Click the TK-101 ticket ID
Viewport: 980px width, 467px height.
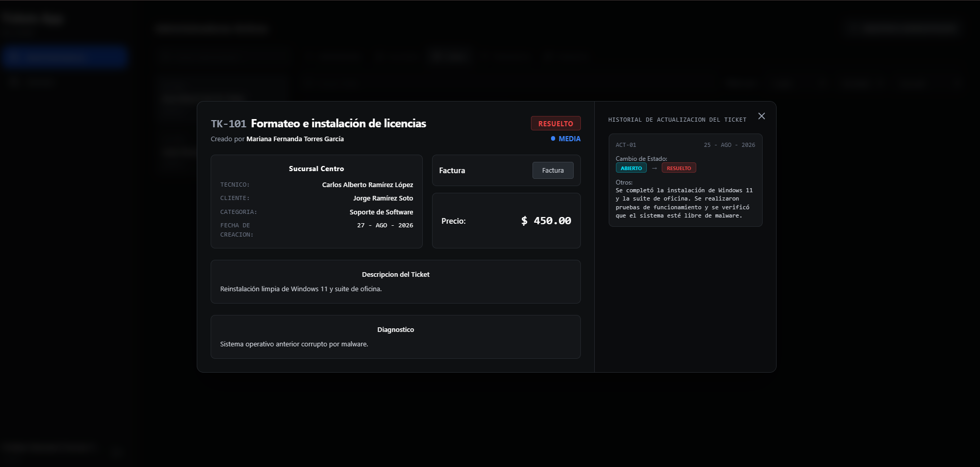[229, 124]
